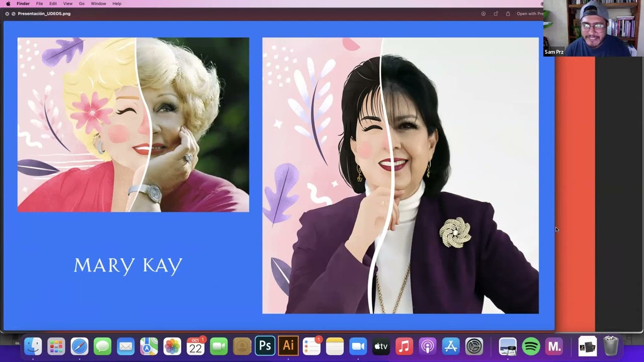The width and height of the screenshot is (644, 362).
Task: Switch to Illustrator in dock
Action: 288,346
